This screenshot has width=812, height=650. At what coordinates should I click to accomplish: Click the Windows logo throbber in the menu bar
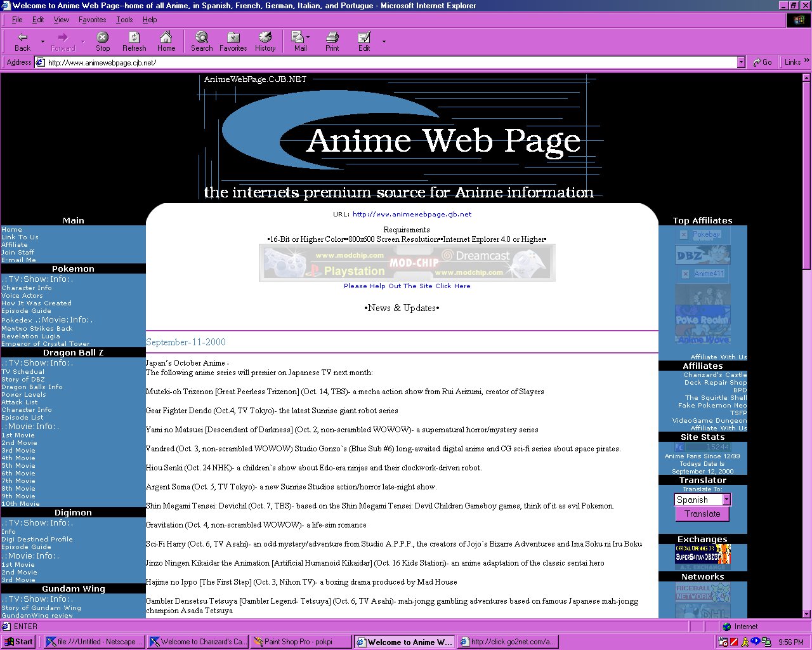[x=799, y=20]
